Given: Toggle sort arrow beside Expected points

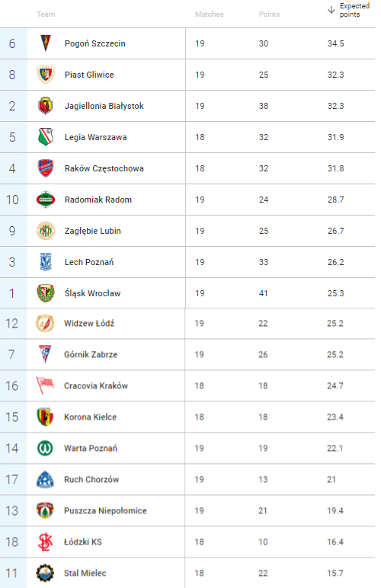Looking at the screenshot, I should (x=331, y=10).
